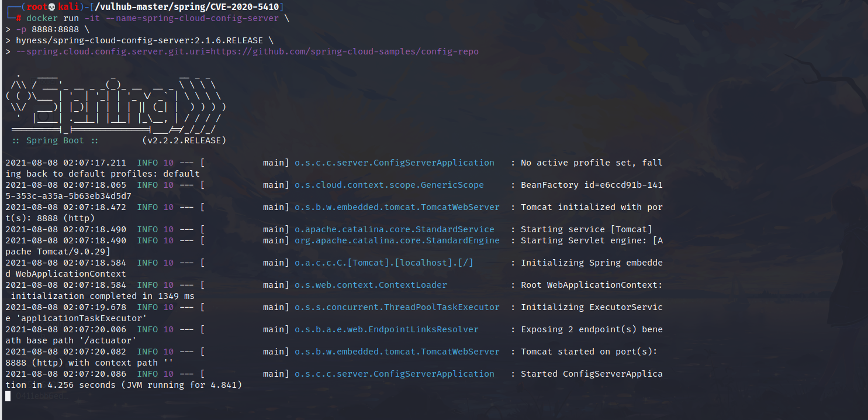Viewport: 868px width, 420px height.
Task: Click TomcatWebServer logger on the 02:07:18.472 line
Action: (397, 207)
